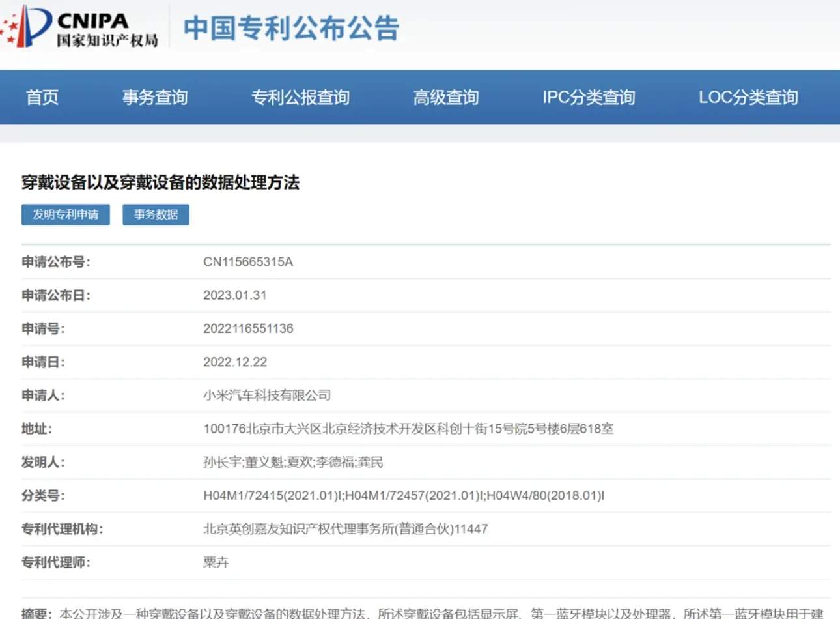The height and width of the screenshot is (619, 840).
Task: Select application date 2022.12.22
Action: pyautogui.click(x=235, y=362)
